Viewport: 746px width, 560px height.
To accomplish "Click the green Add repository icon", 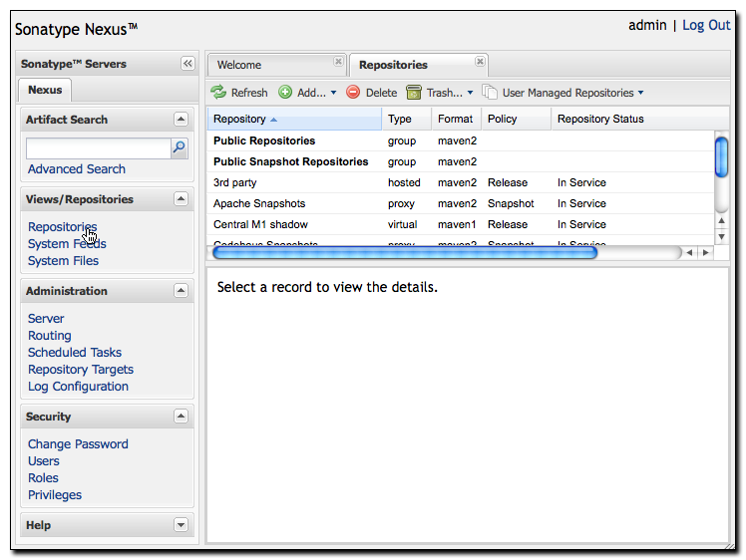I will (x=285, y=92).
